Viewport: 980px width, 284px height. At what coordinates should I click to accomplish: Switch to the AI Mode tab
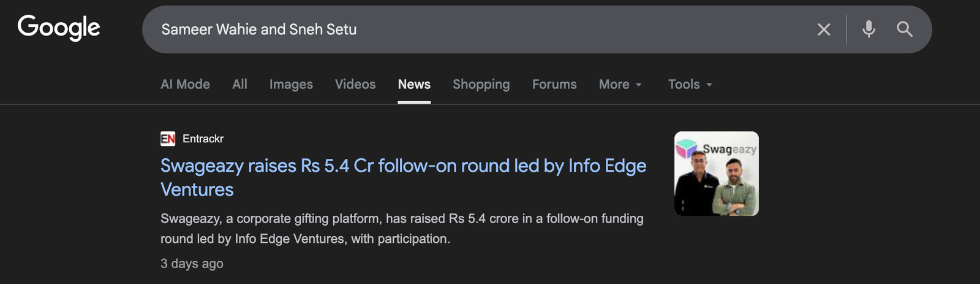pos(185,85)
